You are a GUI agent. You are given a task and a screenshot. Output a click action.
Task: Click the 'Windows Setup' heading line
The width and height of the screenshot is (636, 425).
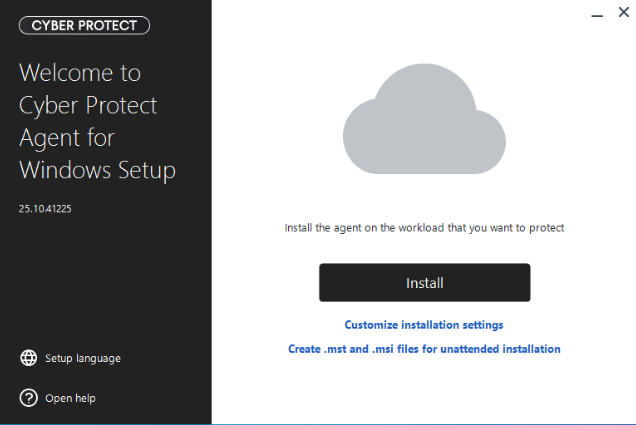point(97,170)
